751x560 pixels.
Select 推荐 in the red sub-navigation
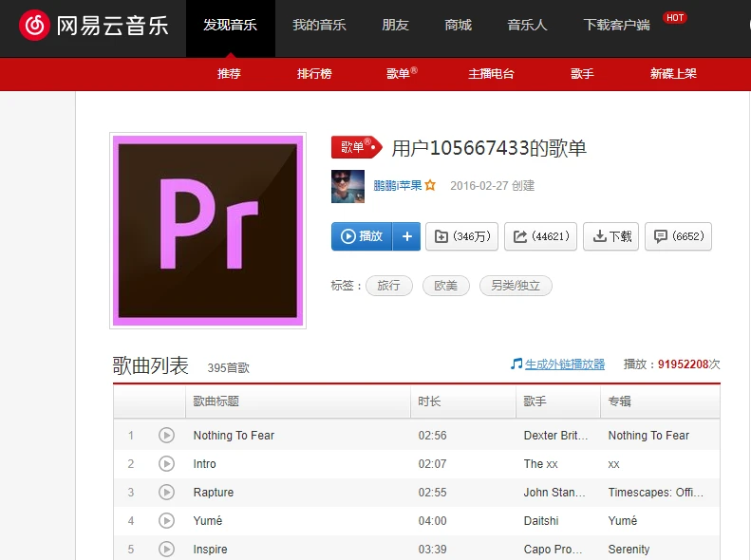coord(229,73)
